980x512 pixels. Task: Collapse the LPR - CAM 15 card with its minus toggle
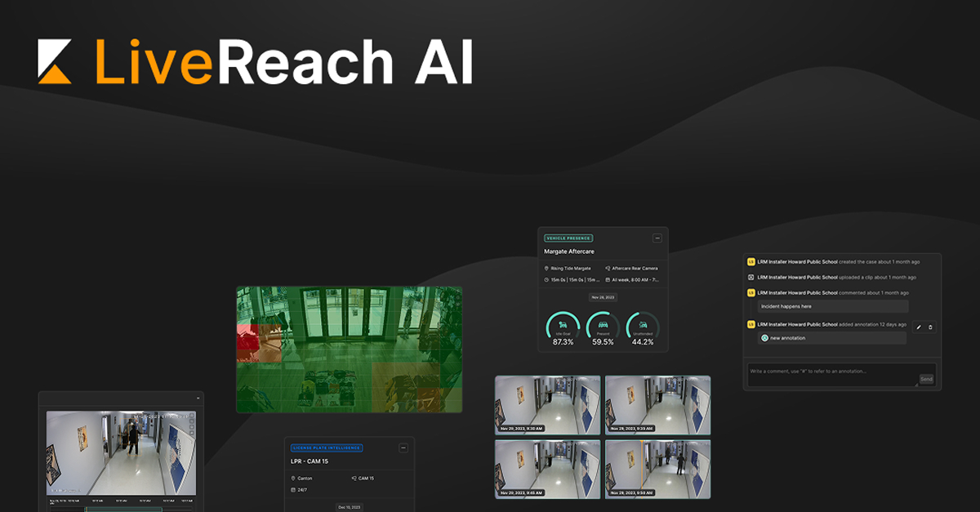coord(403,448)
